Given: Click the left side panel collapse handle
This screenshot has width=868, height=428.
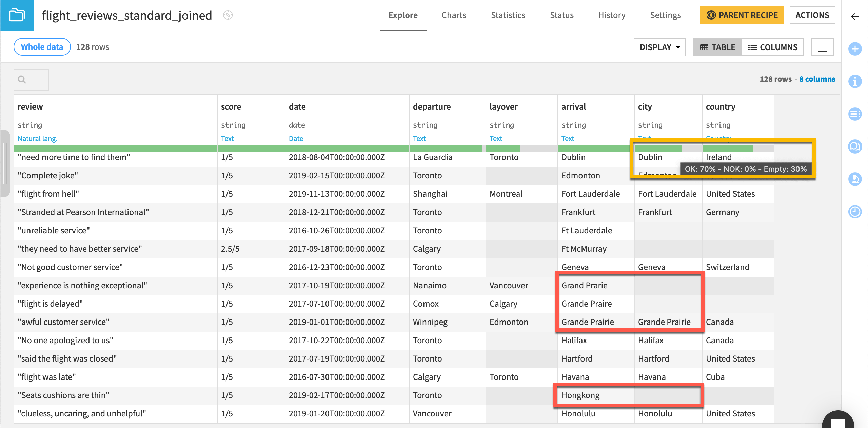Looking at the screenshot, I should click(x=5, y=163).
